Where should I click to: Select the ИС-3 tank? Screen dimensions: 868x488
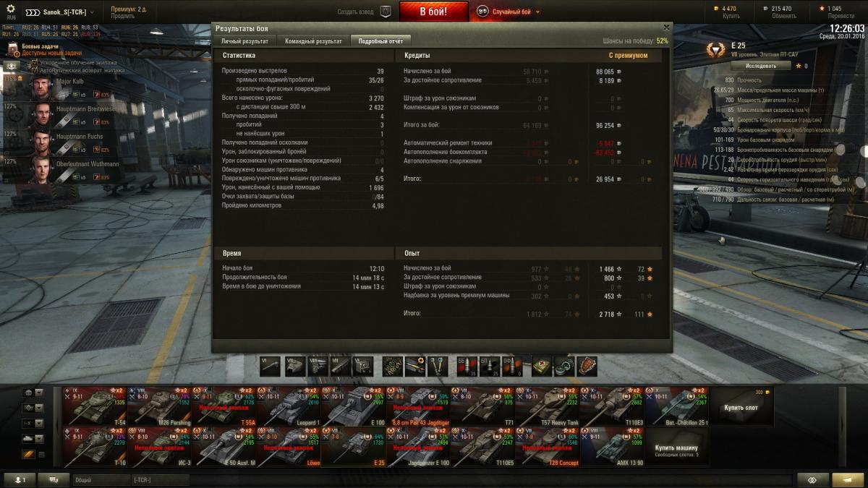click(158, 447)
